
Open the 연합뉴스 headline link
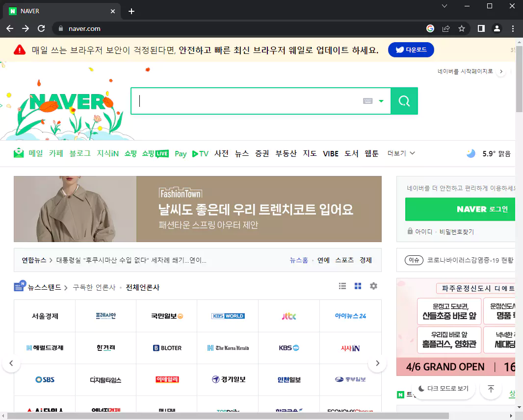131,260
